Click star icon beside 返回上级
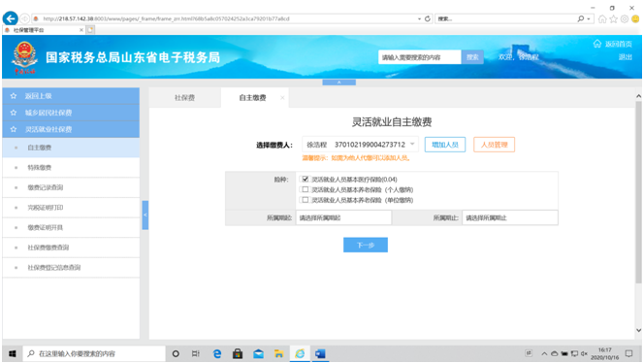The width and height of the screenshot is (644, 364). (x=14, y=96)
